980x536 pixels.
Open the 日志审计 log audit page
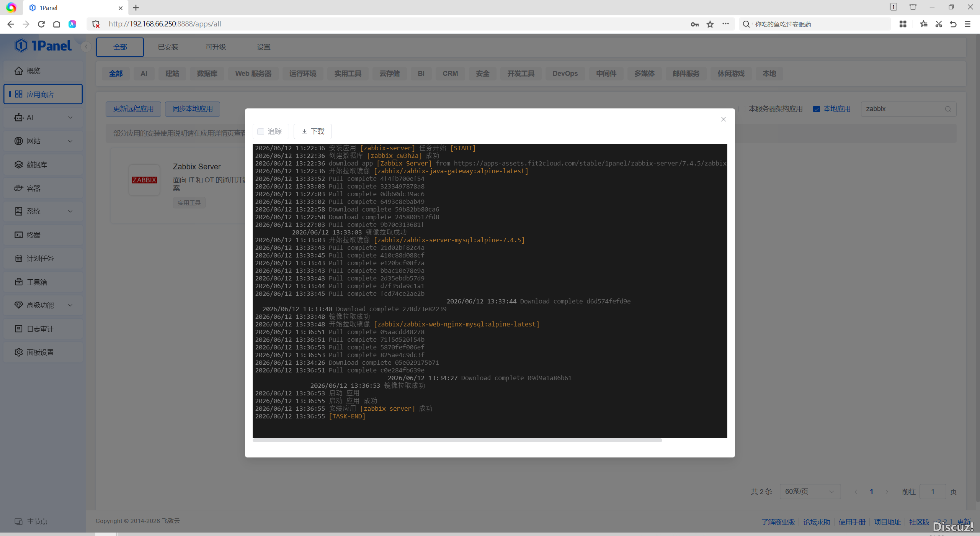coord(43,329)
